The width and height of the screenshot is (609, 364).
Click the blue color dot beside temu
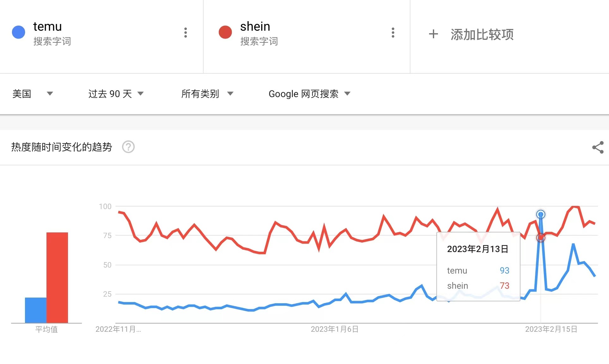point(18,32)
